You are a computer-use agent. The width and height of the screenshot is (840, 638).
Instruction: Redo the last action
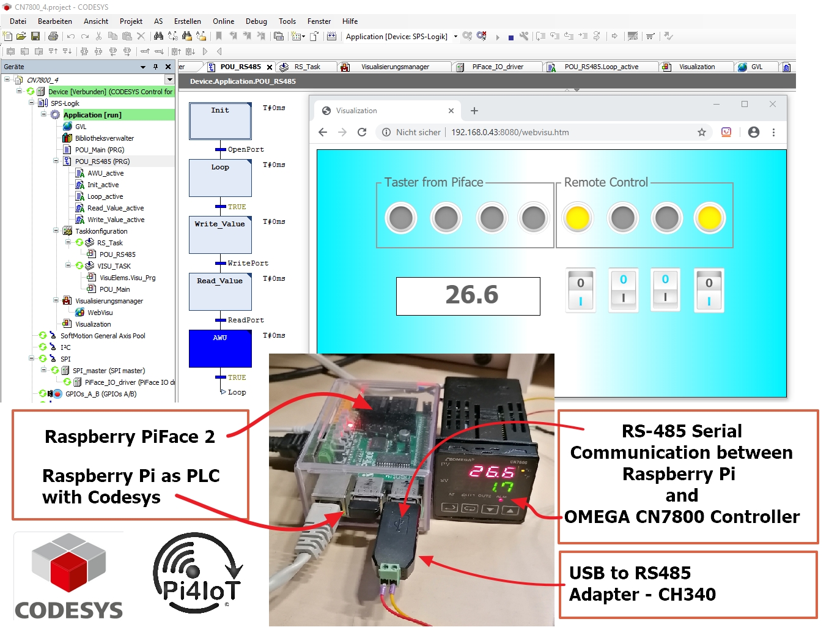tap(84, 36)
